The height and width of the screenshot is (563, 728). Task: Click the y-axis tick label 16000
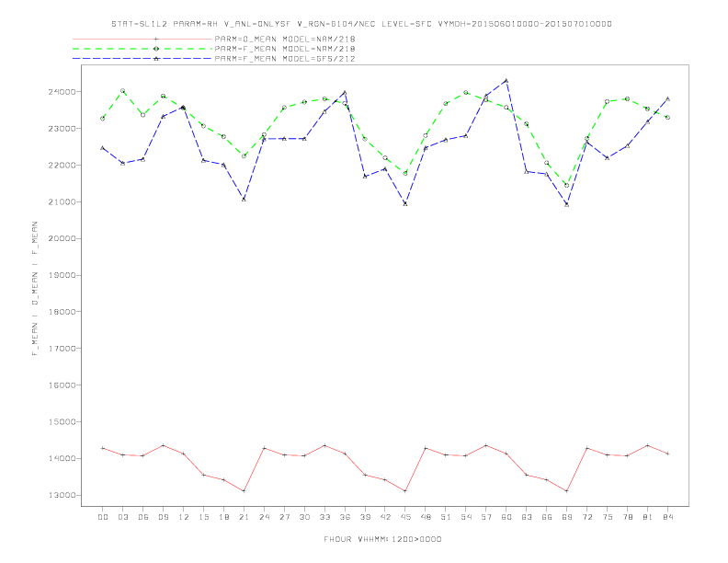[x=62, y=385]
